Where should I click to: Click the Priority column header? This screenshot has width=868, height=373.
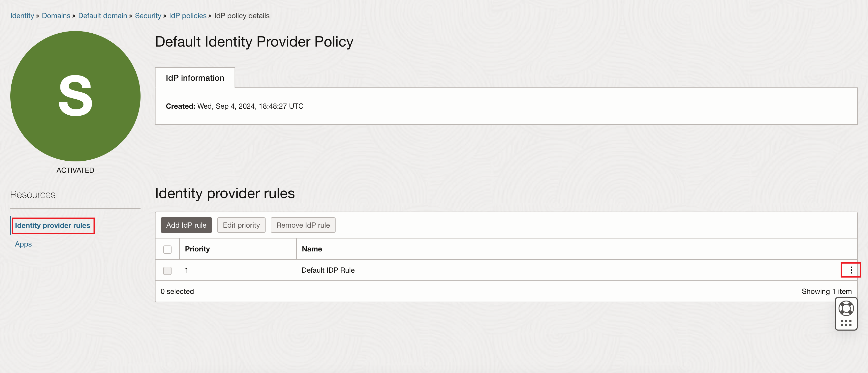point(197,249)
